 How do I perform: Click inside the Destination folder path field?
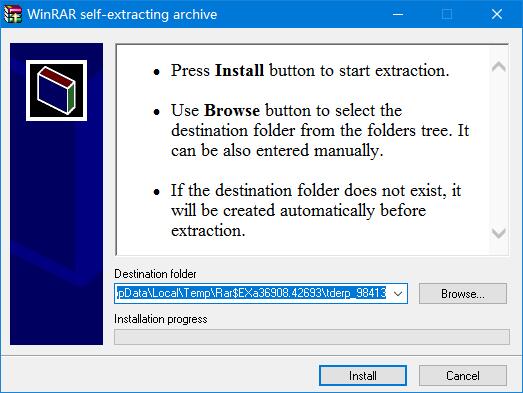(251, 294)
